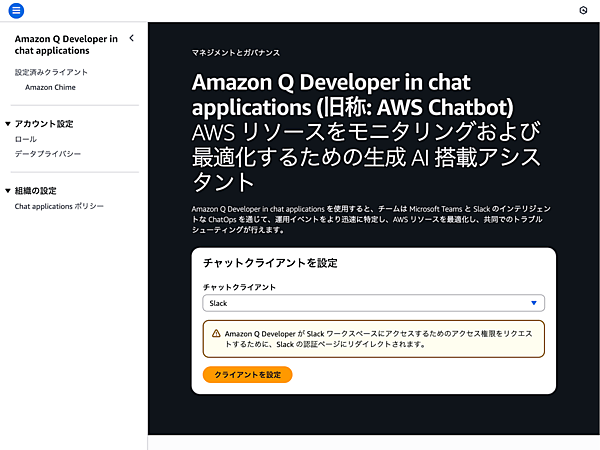Collapse the アカウント設定 section triangle

[x=8, y=124]
